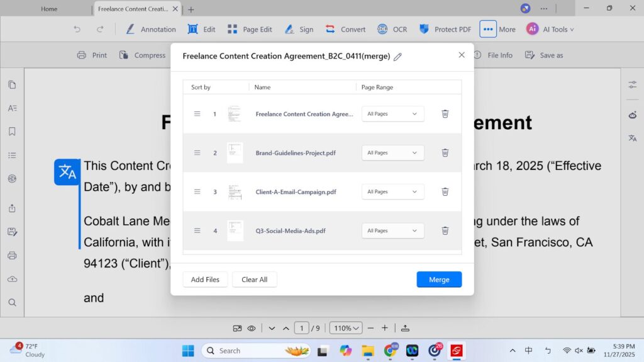Click the Add Files button
Screen dimensions: 644x362
205,280
